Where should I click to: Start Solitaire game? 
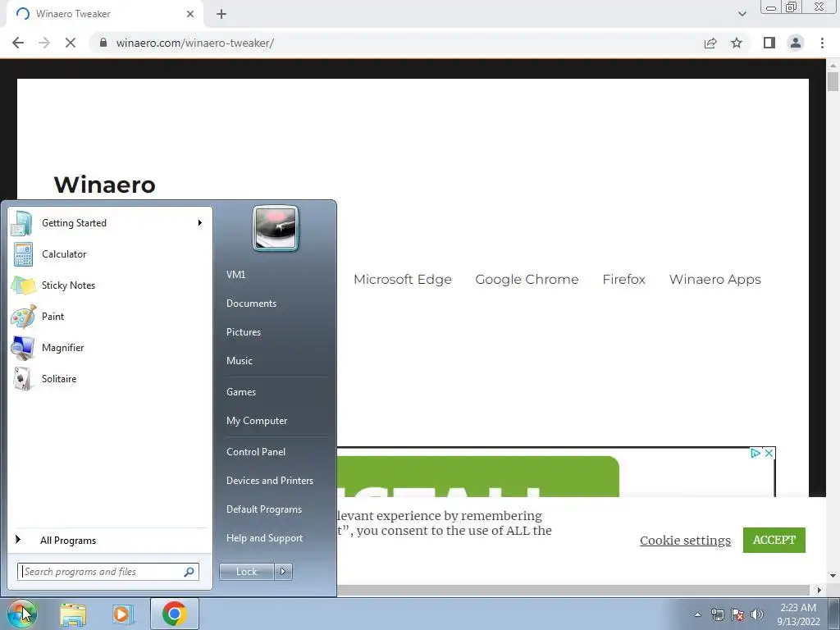109,379
